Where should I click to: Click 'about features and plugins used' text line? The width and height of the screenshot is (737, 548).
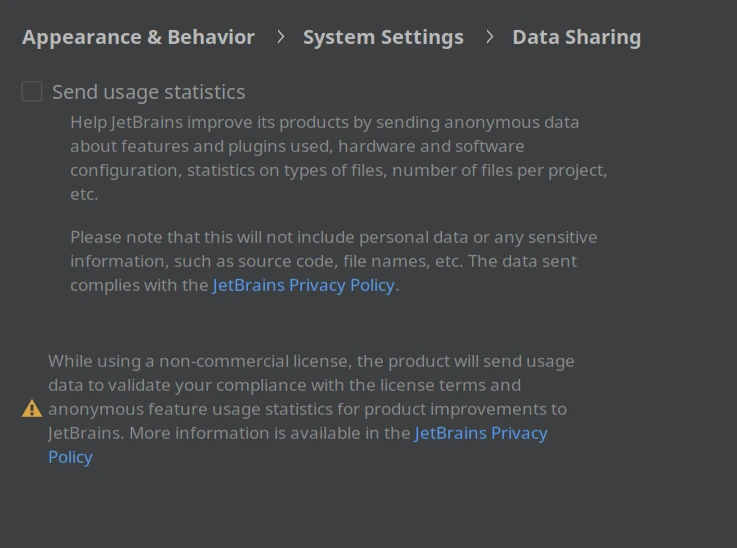tap(297, 146)
